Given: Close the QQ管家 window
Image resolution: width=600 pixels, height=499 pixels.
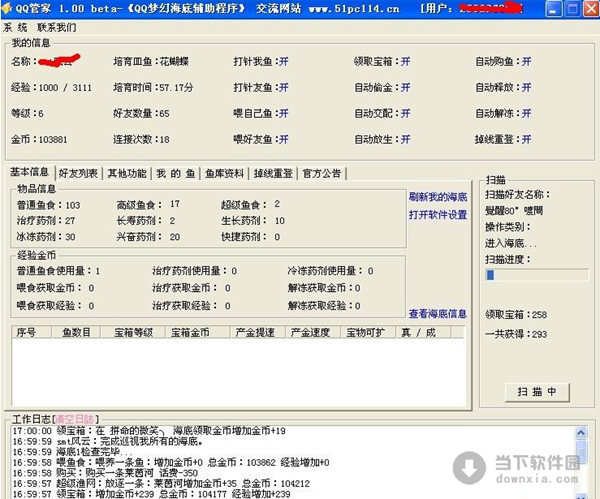Looking at the screenshot, I should [x=591, y=9].
